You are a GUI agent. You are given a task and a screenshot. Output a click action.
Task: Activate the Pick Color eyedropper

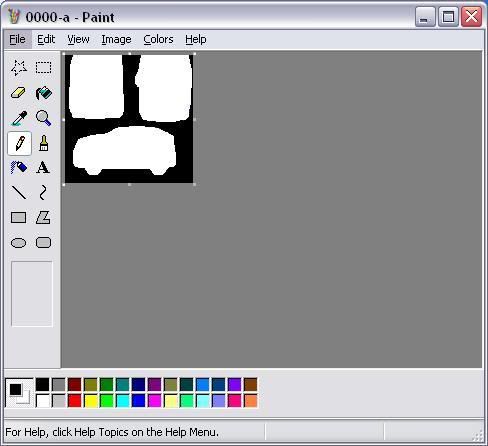coord(19,118)
